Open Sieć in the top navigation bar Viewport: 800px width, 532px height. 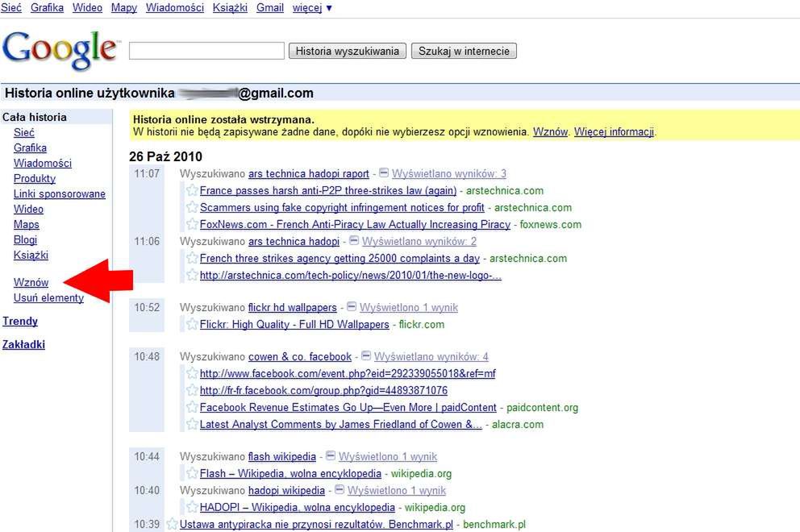(11, 7)
